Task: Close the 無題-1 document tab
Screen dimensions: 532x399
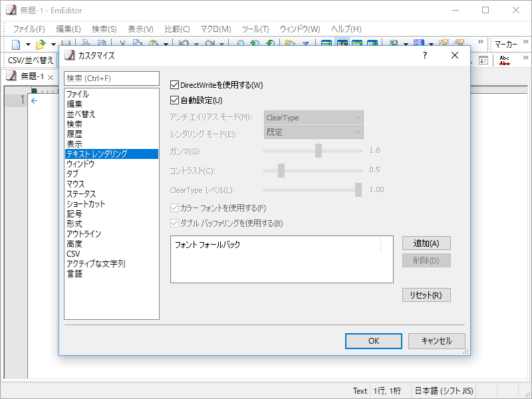Action: 51,77
